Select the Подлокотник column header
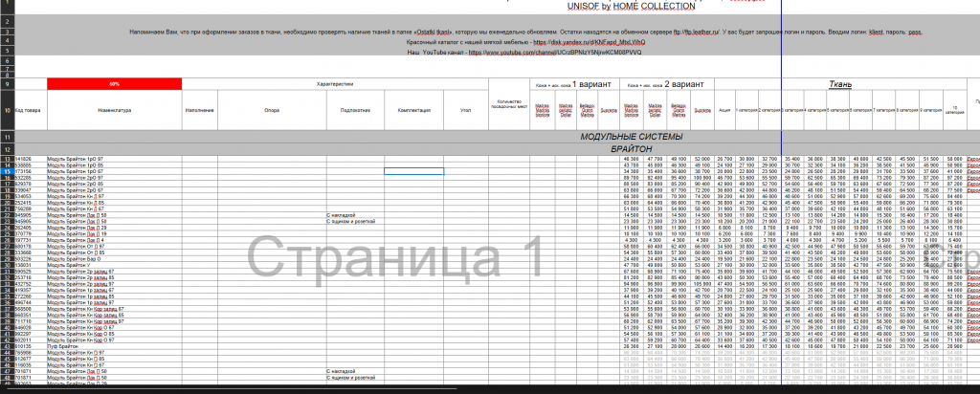Screen dimensions: 980x394 pos(355,111)
